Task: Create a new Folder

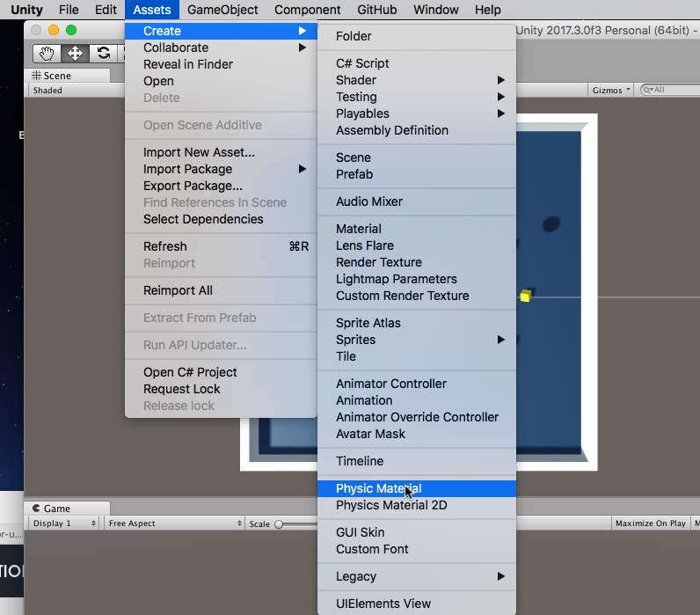Action: tap(417, 36)
